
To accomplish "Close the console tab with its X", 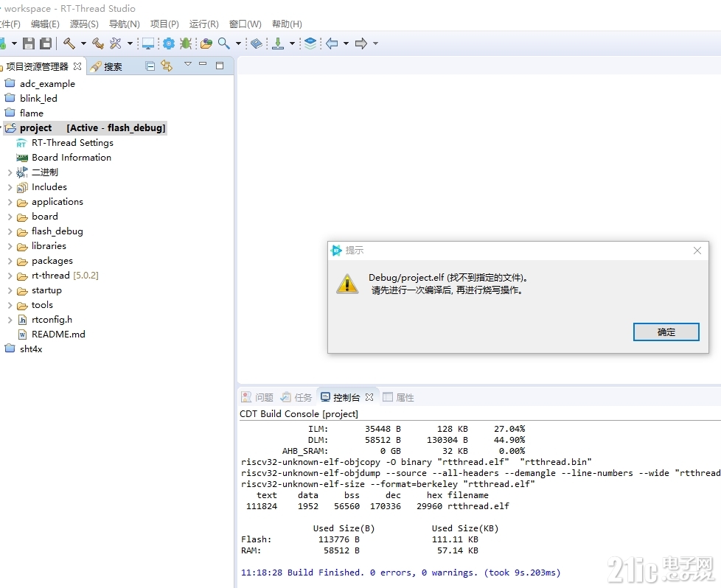I will [369, 396].
